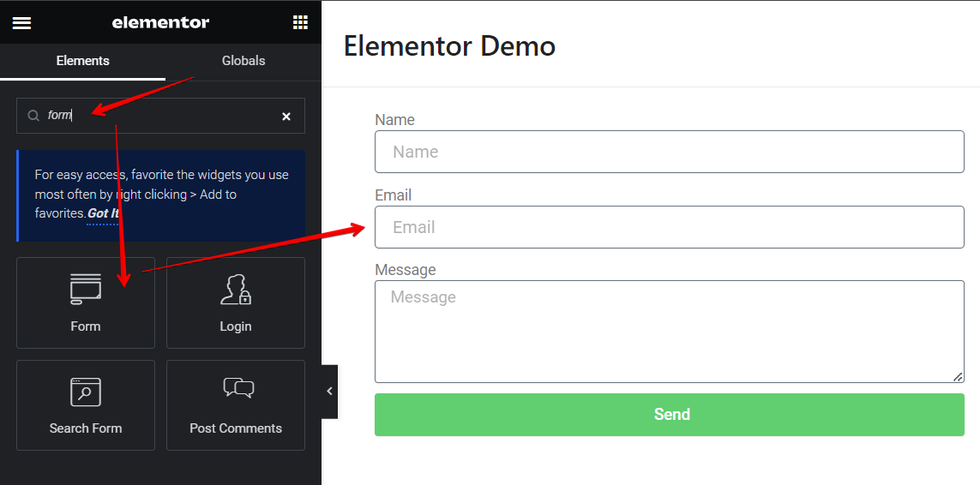Click the elementor logo in panel header
The width and height of the screenshot is (980, 485).
(160, 23)
